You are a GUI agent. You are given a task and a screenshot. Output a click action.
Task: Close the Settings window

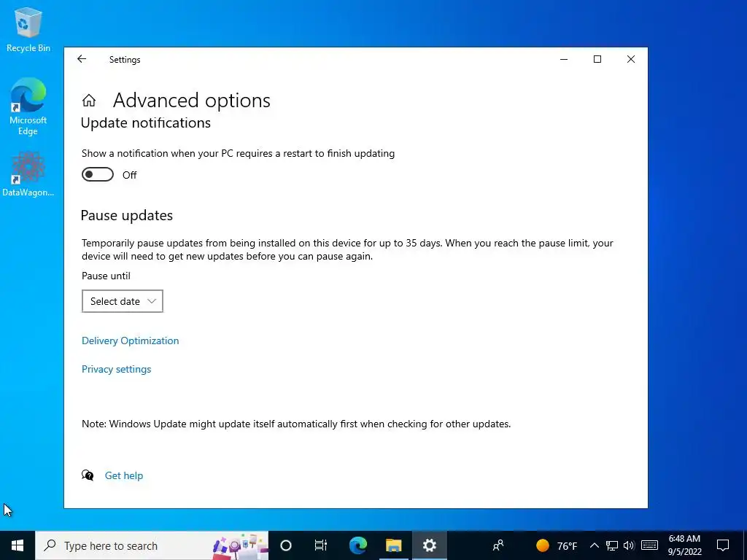click(x=631, y=59)
